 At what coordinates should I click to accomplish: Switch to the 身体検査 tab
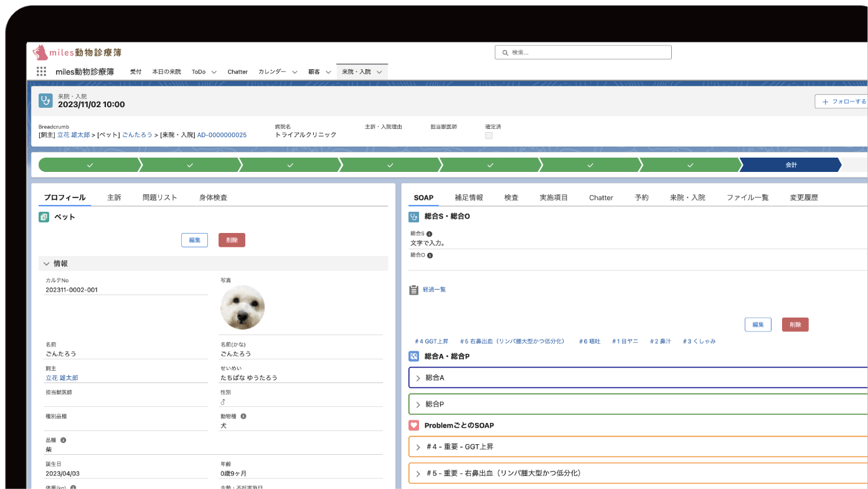point(213,197)
